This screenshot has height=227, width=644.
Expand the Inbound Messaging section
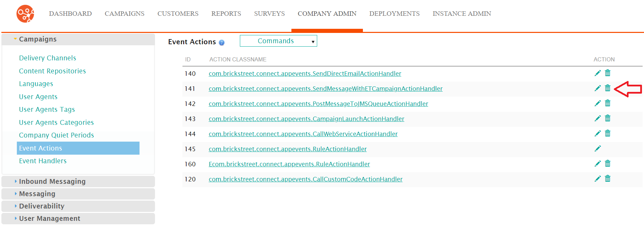click(78, 181)
